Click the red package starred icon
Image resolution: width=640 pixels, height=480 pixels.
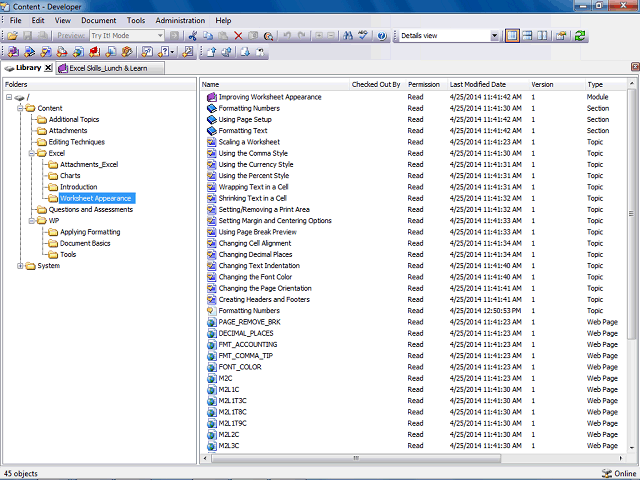(x=95, y=52)
